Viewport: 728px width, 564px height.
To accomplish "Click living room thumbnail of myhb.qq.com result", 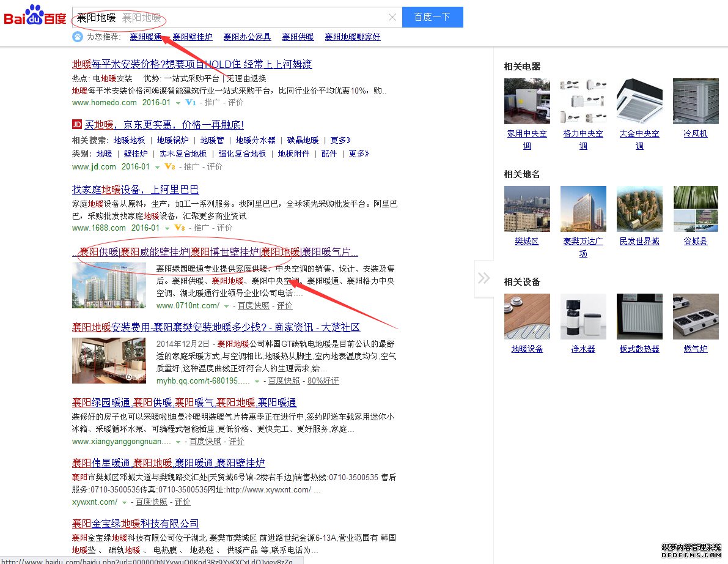I will pos(109,360).
